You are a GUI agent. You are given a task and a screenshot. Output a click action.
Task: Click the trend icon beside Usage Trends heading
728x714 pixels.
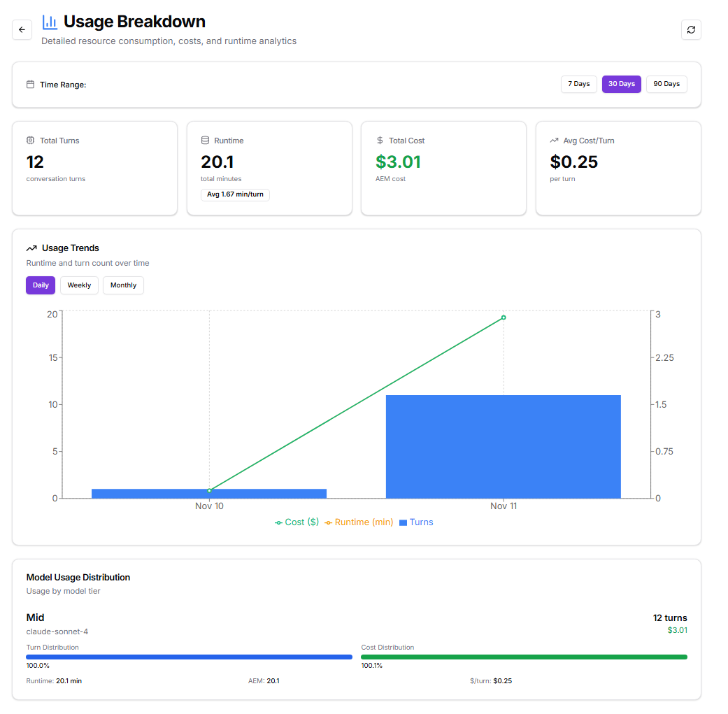(31, 248)
